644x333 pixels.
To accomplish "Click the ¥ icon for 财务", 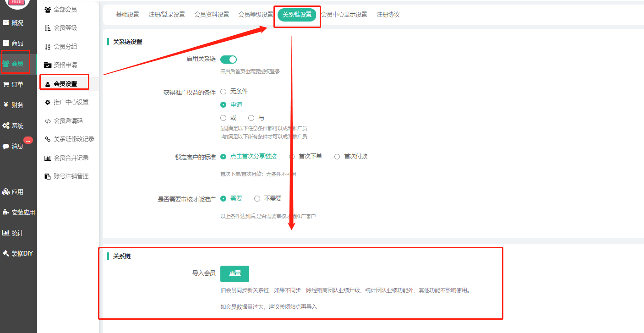I will pyautogui.click(x=5, y=105).
